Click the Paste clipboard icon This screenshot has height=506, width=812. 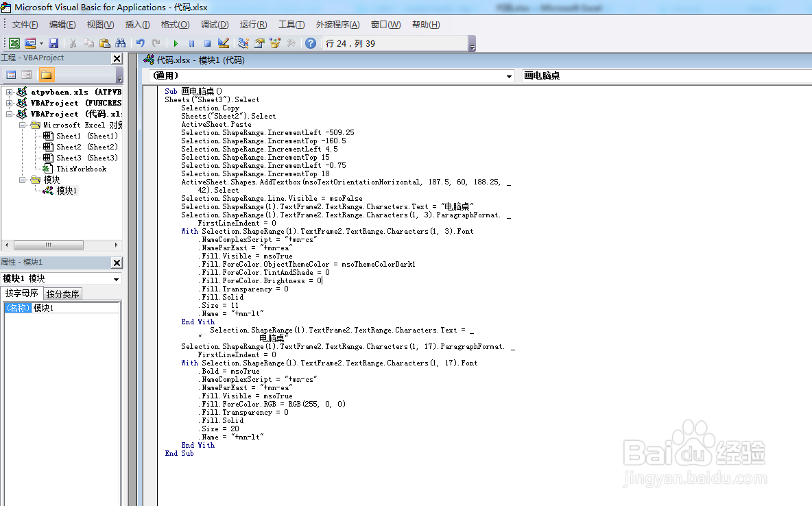point(105,43)
